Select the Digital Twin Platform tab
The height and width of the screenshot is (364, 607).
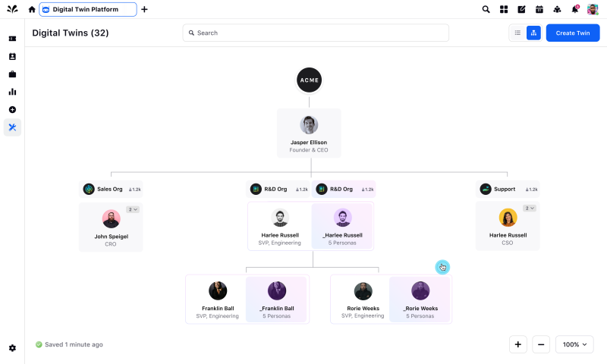click(x=88, y=9)
